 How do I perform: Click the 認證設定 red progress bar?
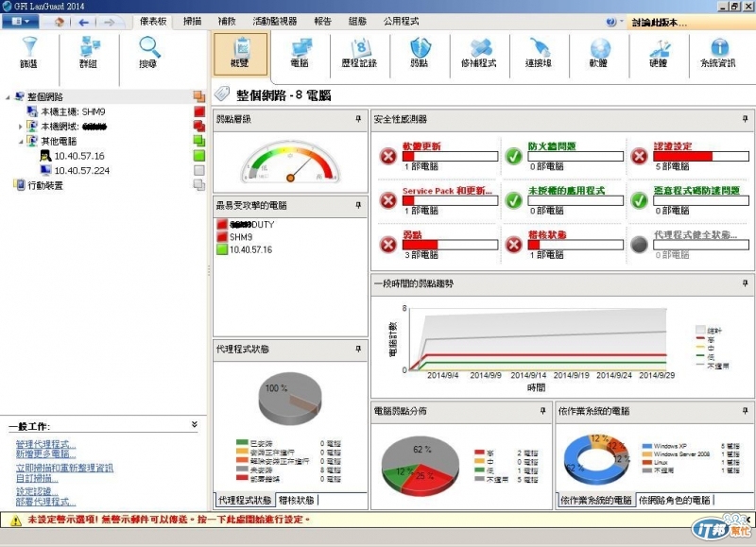tap(701, 156)
